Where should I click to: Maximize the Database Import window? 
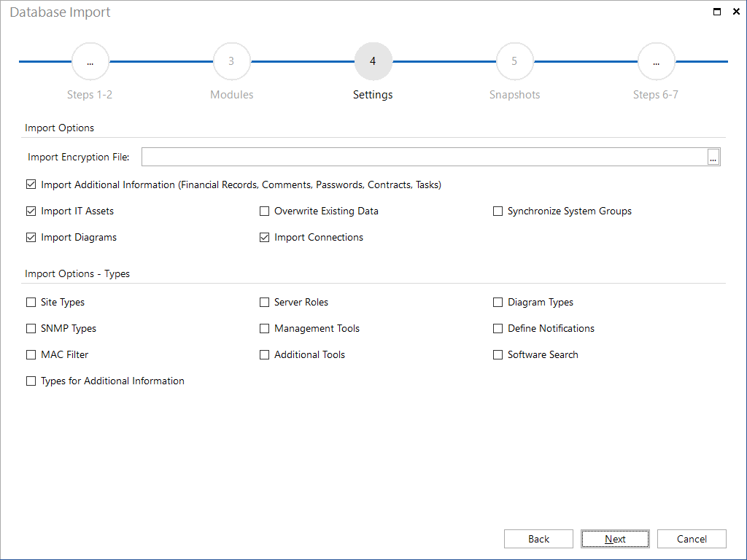tap(716, 12)
